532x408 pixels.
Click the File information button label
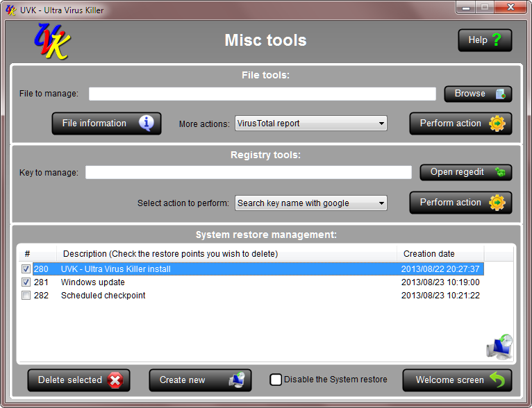(94, 124)
